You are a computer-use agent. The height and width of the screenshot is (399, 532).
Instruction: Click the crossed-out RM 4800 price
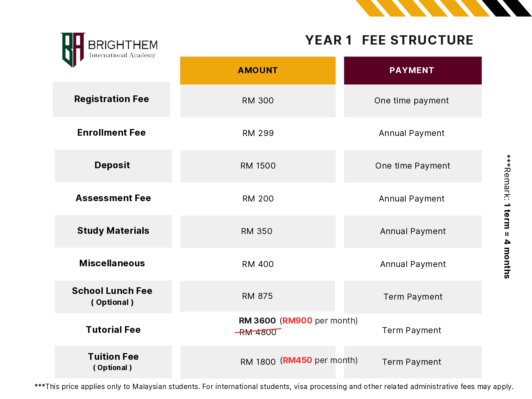[258, 332]
